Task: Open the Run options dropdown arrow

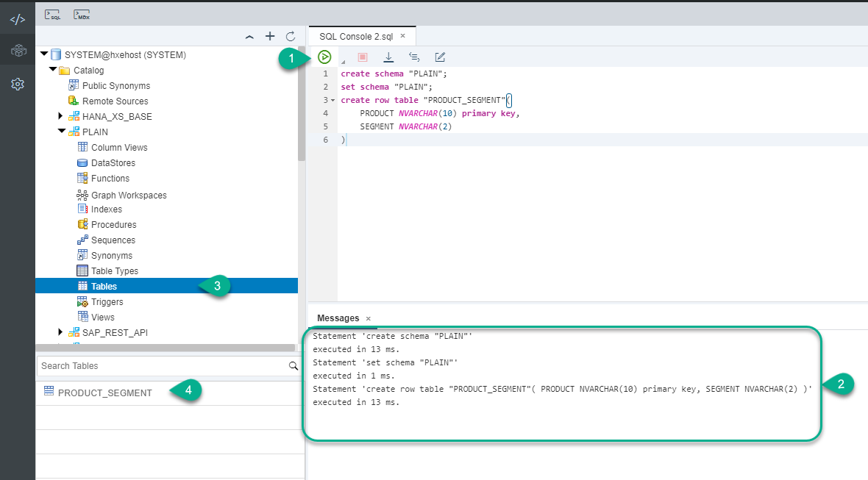Action: 344,62
